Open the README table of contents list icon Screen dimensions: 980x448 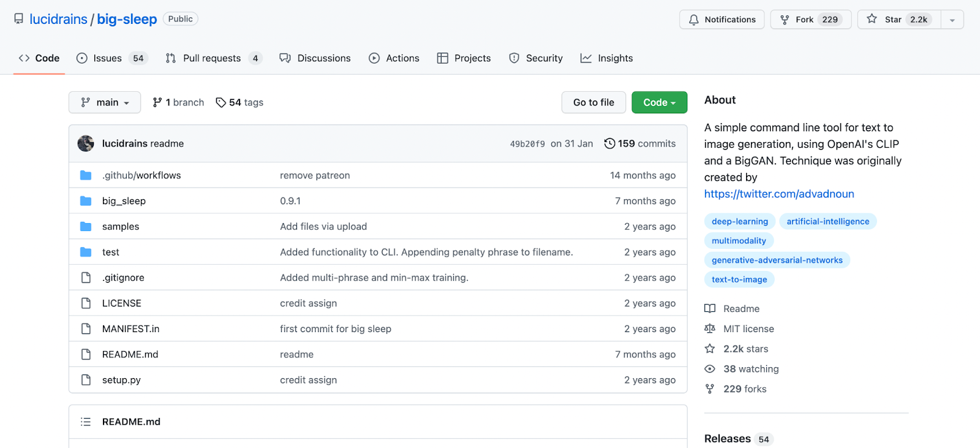click(86, 422)
